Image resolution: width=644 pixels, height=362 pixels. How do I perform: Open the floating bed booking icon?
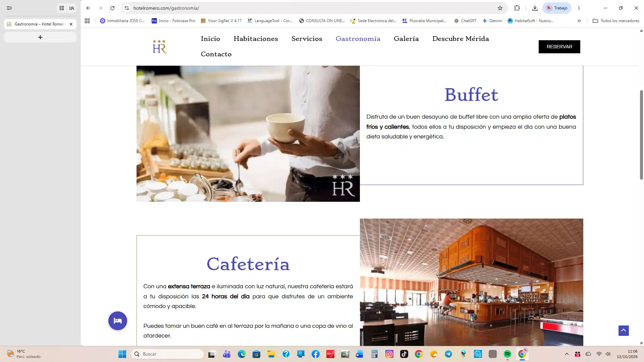pyautogui.click(x=118, y=321)
